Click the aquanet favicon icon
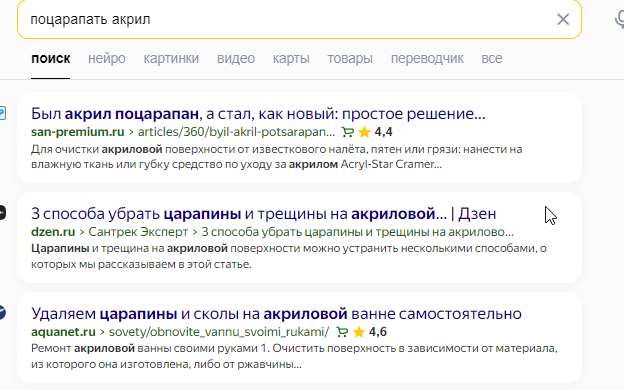The width and height of the screenshot is (624, 390). point(2,312)
